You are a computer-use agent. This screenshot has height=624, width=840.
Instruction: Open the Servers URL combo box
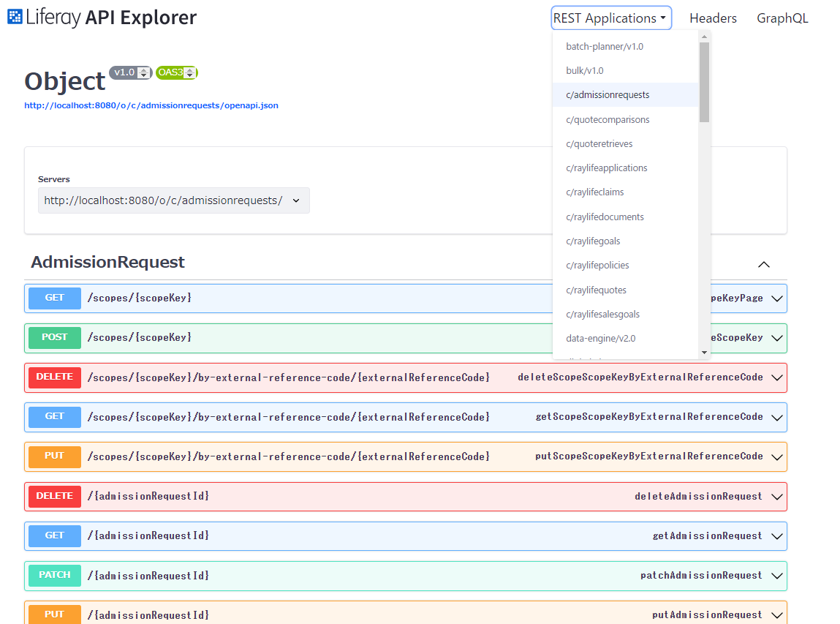click(x=173, y=200)
